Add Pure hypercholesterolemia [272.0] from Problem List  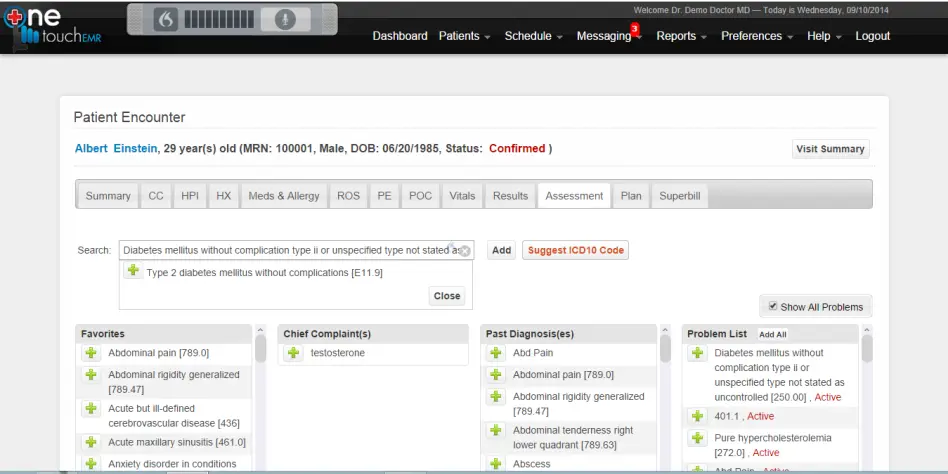pos(697,438)
